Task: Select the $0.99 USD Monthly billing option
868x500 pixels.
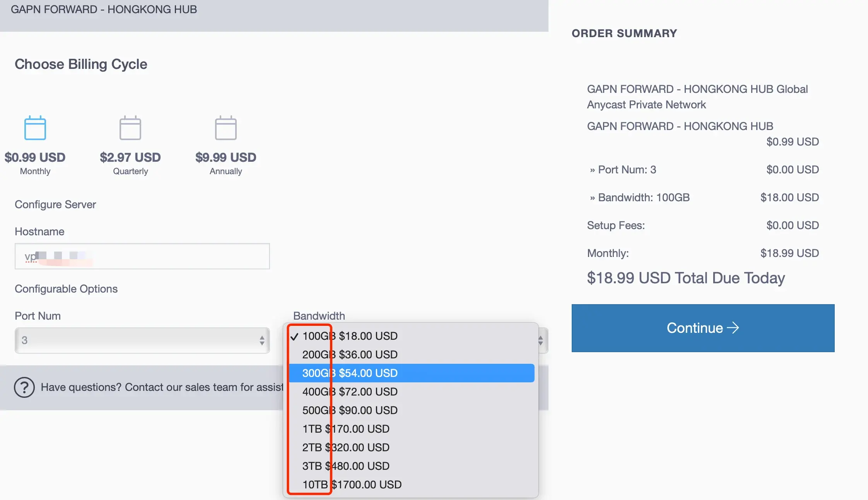Action: (x=35, y=158)
